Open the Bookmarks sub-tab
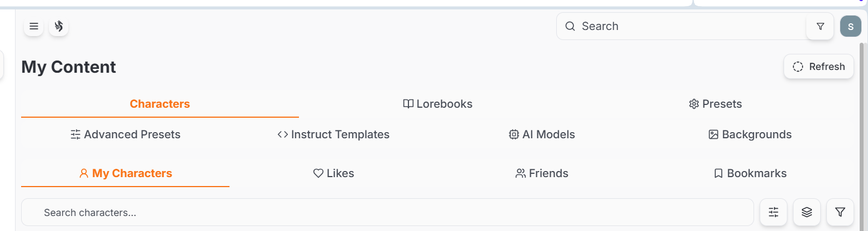The image size is (868, 231). click(750, 173)
